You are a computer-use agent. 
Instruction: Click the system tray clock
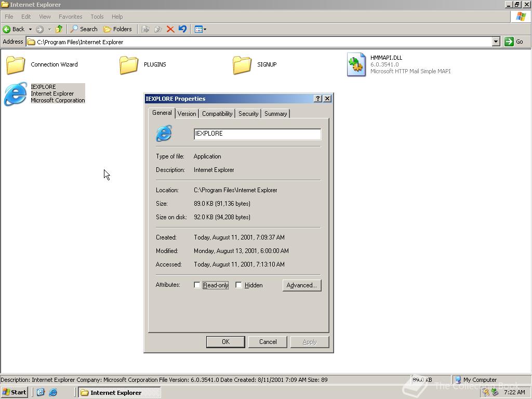(x=514, y=393)
